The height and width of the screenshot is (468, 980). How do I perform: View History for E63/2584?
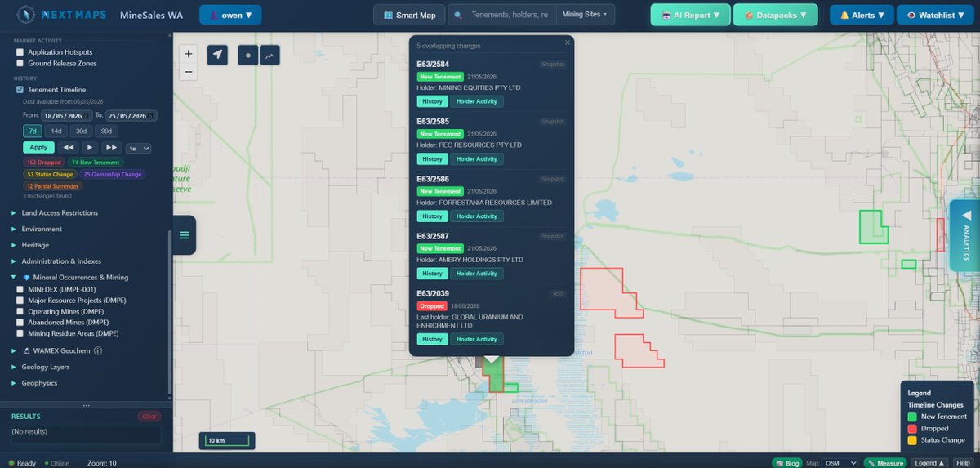click(x=432, y=101)
